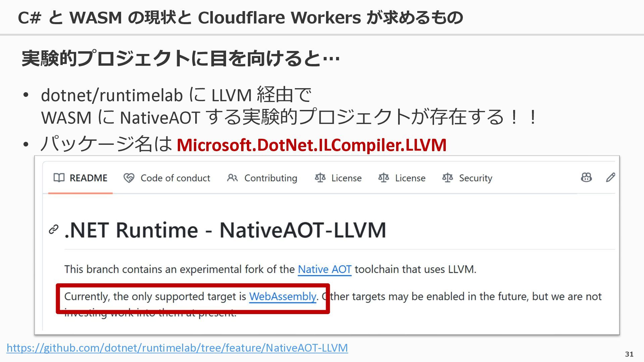Switch to the README tab label
This screenshot has width=644, height=362.
click(x=89, y=178)
